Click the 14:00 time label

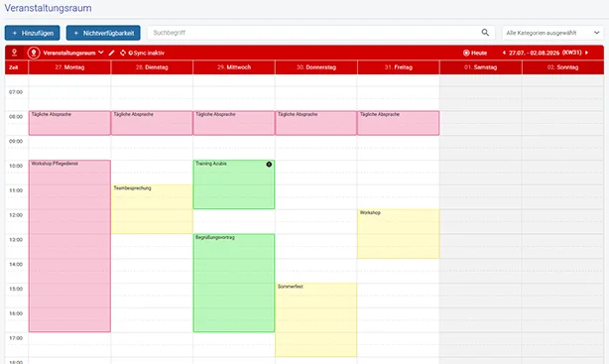(x=16, y=264)
